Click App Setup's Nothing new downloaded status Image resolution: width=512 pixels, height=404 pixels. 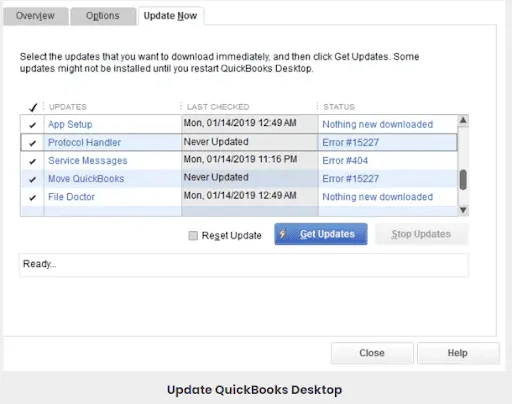tap(378, 124)
